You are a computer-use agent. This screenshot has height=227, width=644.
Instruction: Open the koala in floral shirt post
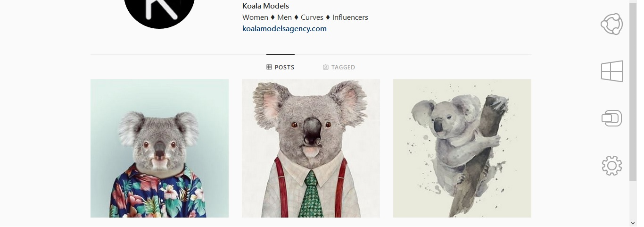[x=159, y=148]
